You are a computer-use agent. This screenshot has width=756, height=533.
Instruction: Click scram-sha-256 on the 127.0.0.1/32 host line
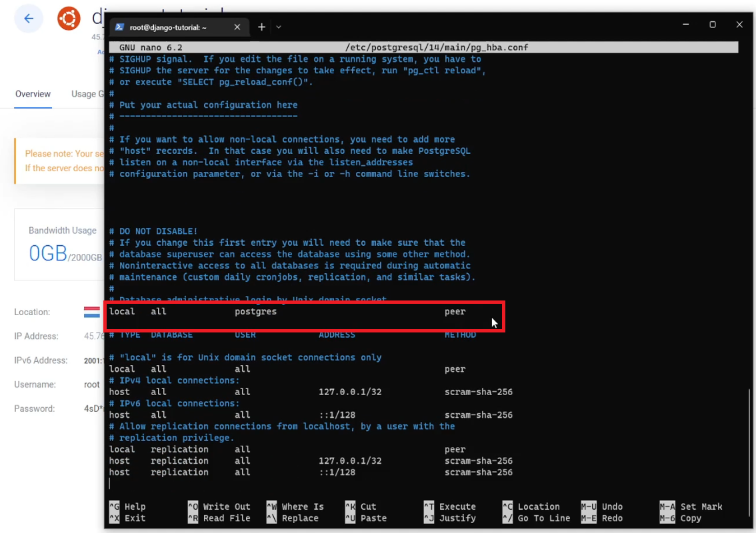pos(478,392)
